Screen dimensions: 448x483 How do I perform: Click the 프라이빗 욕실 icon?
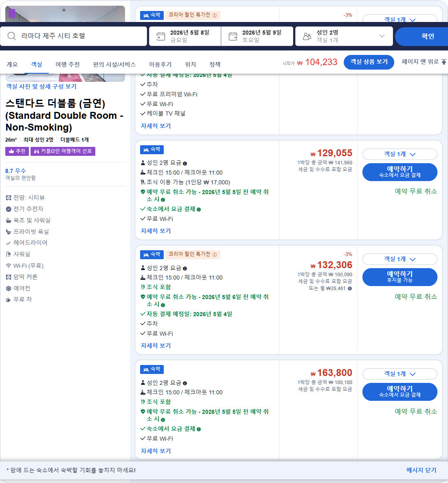click(x=9, y=232)
